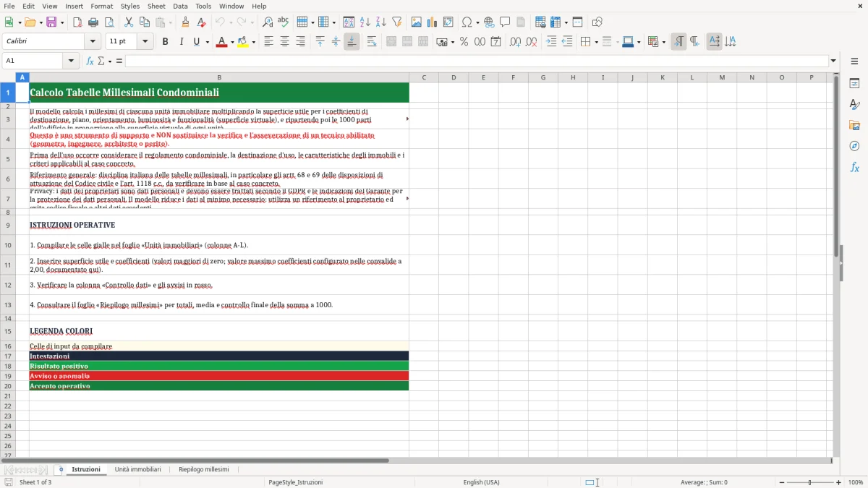Insert a comment
The height and width of the screenshot is (488, 868).
[x=505, y=22]
